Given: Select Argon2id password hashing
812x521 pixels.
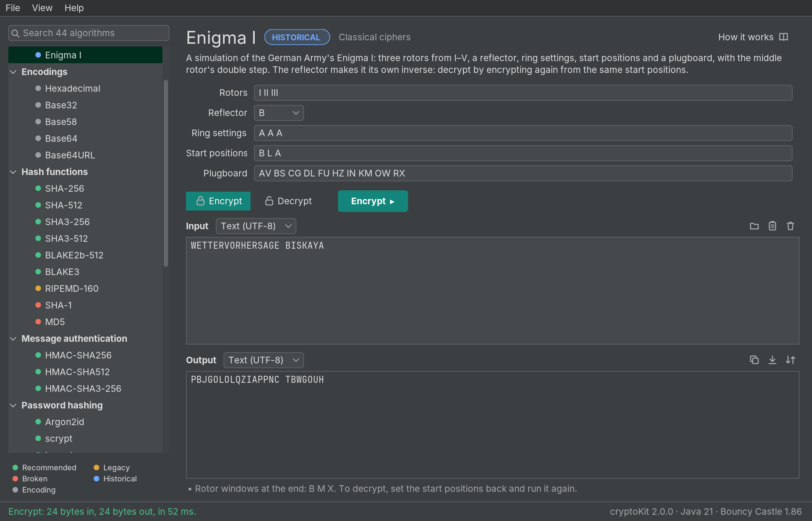Looking at the screenshot, I should coord(85,422).
